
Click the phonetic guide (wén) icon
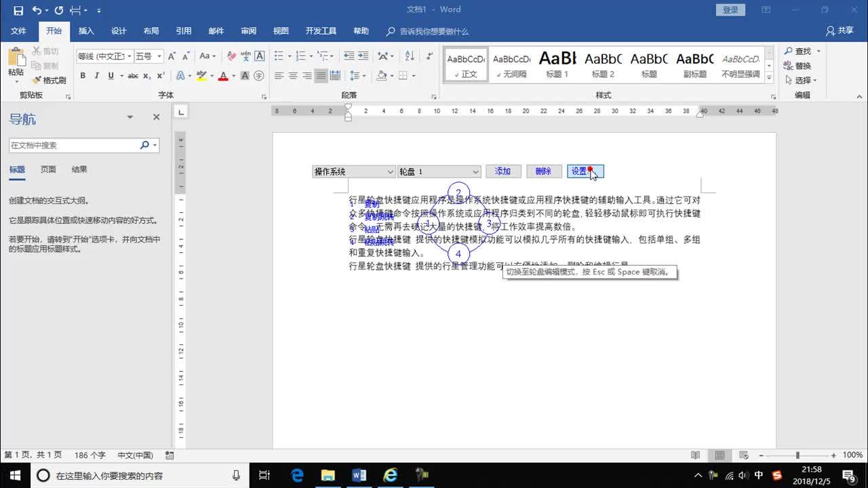pyautogui.click(x=245, y=56)
